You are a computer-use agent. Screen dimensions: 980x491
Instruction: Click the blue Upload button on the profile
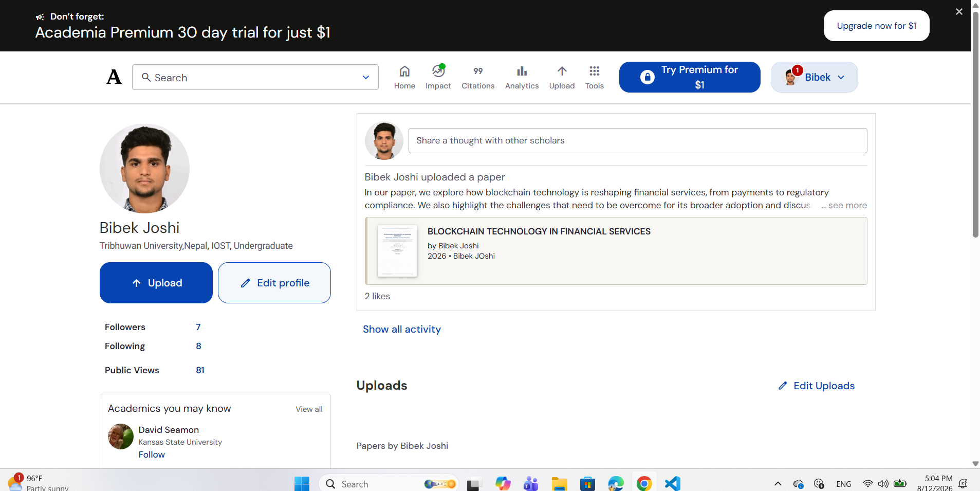(156, 283)
